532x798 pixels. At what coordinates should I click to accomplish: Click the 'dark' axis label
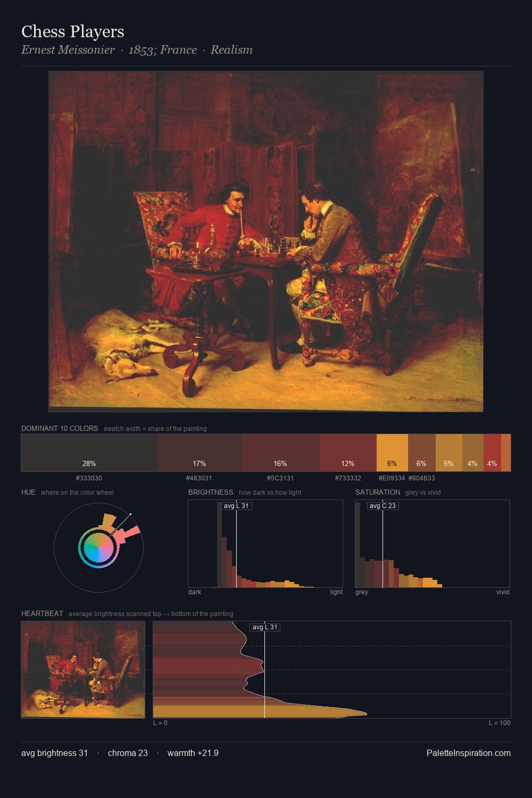[x=195, y=592]
